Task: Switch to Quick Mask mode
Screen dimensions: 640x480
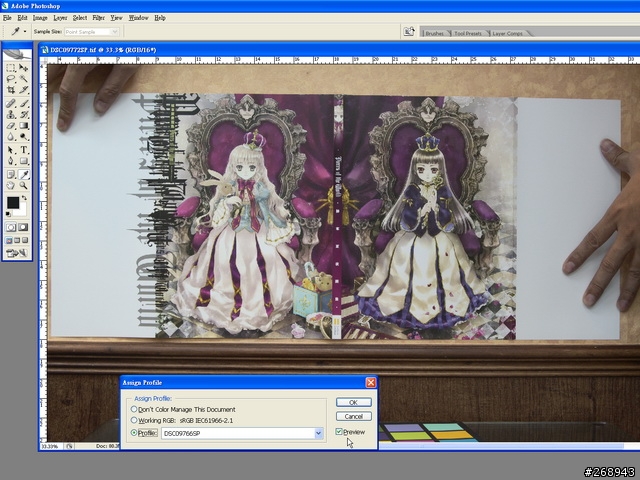Action: (23, 227)
